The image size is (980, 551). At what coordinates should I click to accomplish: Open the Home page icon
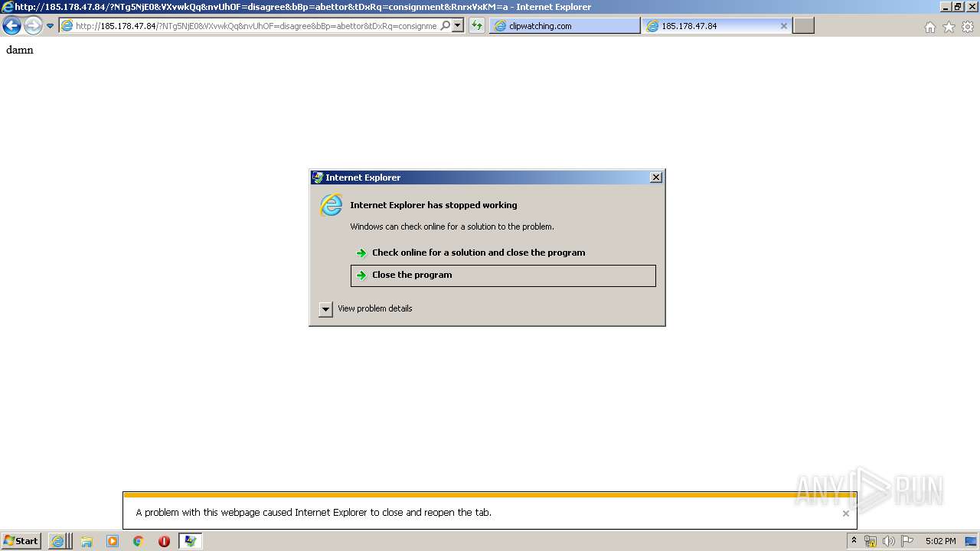pos(930,27)
